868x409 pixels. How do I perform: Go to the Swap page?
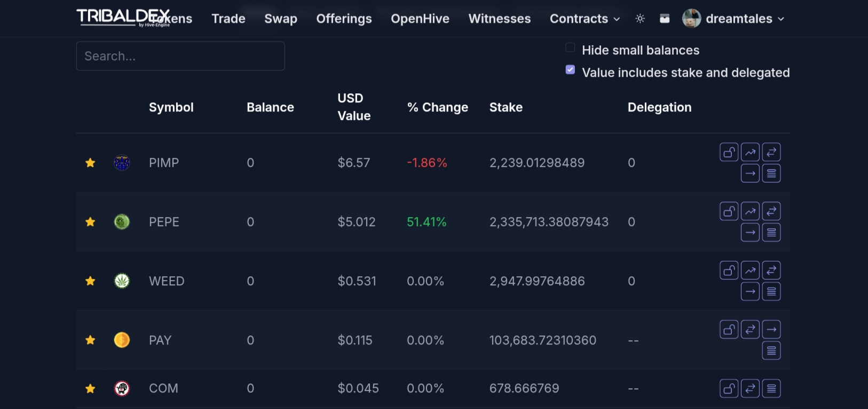(281, 19)
